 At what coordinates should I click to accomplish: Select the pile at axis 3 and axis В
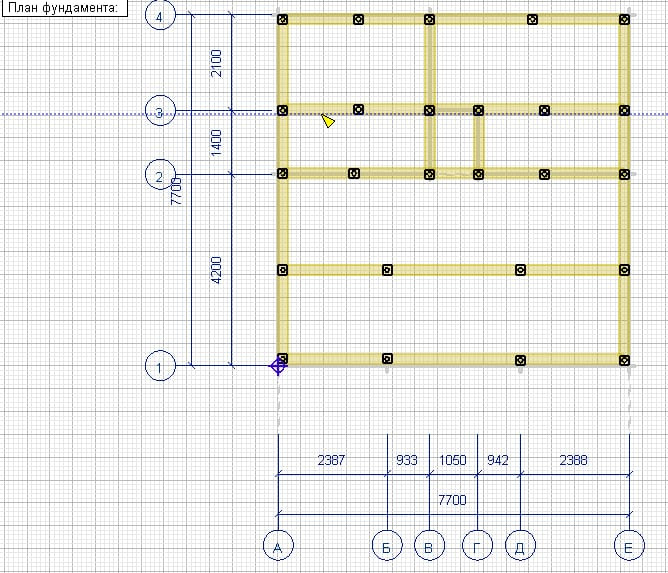coord(429,110)
